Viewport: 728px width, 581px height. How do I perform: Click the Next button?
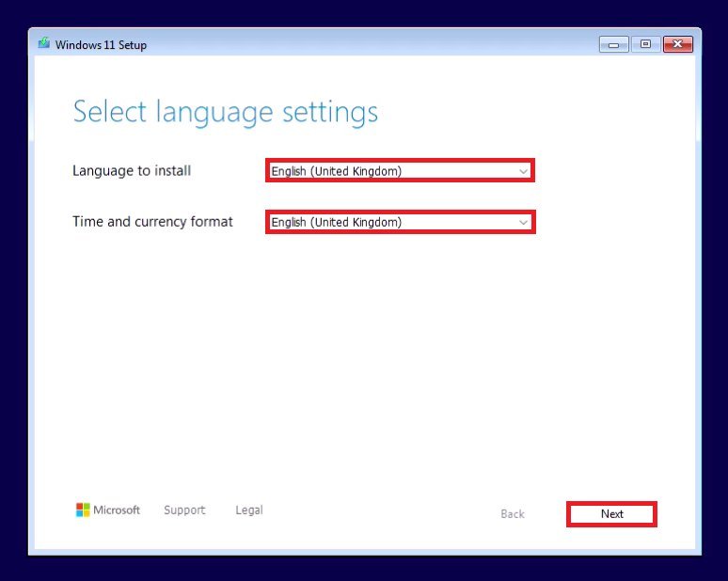pos(611,513)
